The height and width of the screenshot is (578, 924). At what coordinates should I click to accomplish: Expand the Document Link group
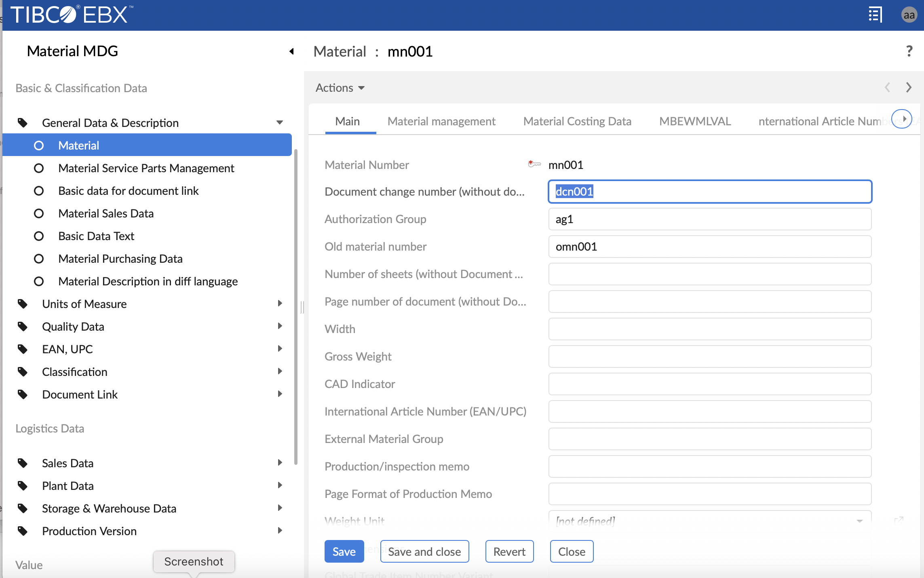tap(280, 394)
